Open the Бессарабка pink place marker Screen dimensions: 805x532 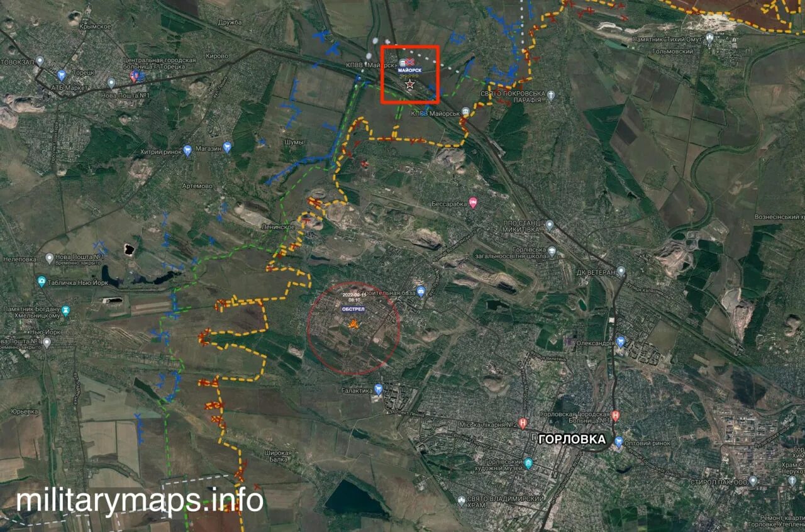pyautogui.click(x=473, y=203)
